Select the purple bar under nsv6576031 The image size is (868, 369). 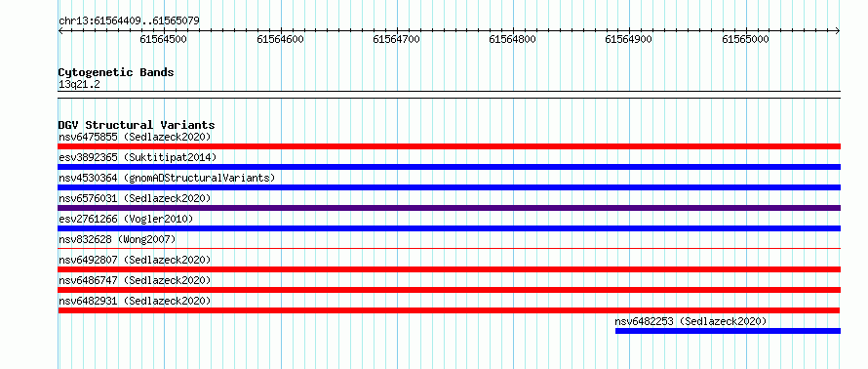pyautogui.click(x=449, y=208)
